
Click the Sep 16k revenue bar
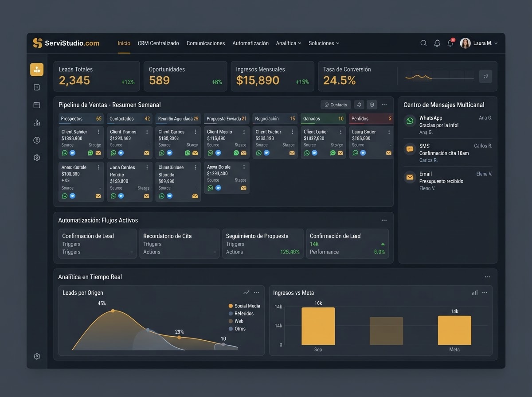[x=318, y=326]
